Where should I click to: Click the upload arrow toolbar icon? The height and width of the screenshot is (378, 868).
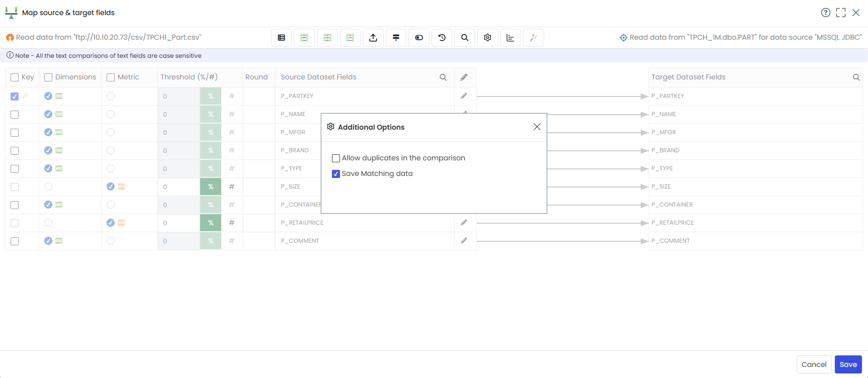pos(373,38)
